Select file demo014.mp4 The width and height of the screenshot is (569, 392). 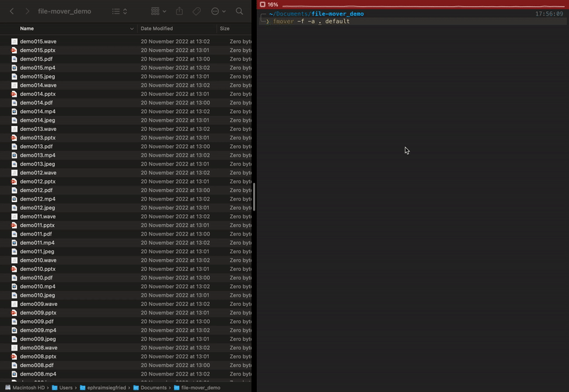point(38,112)
